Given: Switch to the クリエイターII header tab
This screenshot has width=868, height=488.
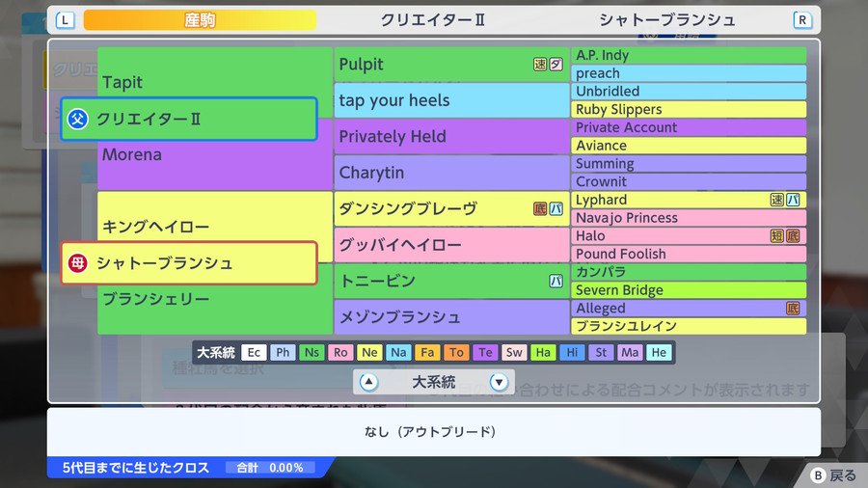Looking at the screenshot, I should (433, 20).
